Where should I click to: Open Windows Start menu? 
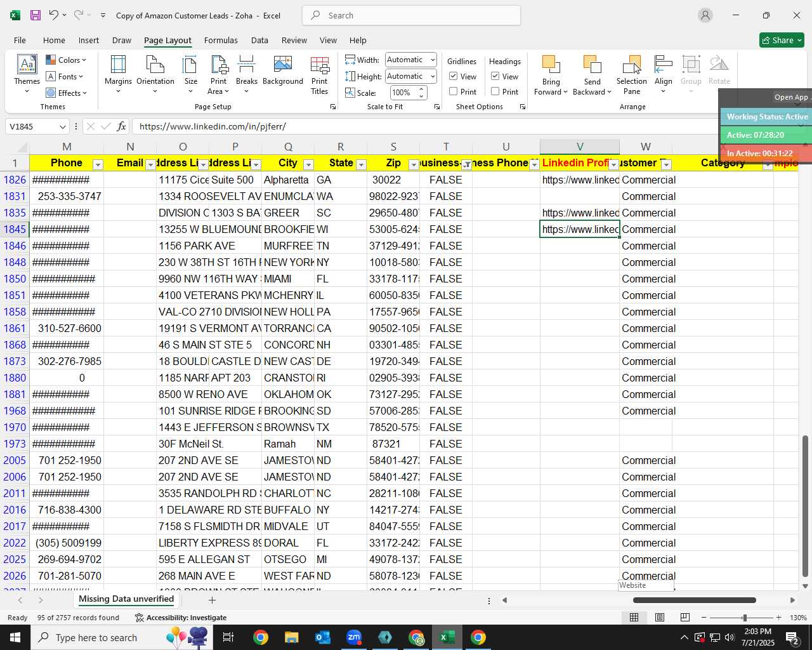pyautogui.click(x=15, y=637)
